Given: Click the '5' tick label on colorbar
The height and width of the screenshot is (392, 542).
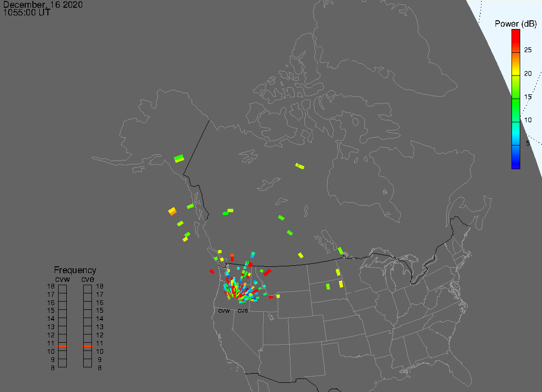Looking at the screenshot, I should pyautogui.click(x=528, y=143).
